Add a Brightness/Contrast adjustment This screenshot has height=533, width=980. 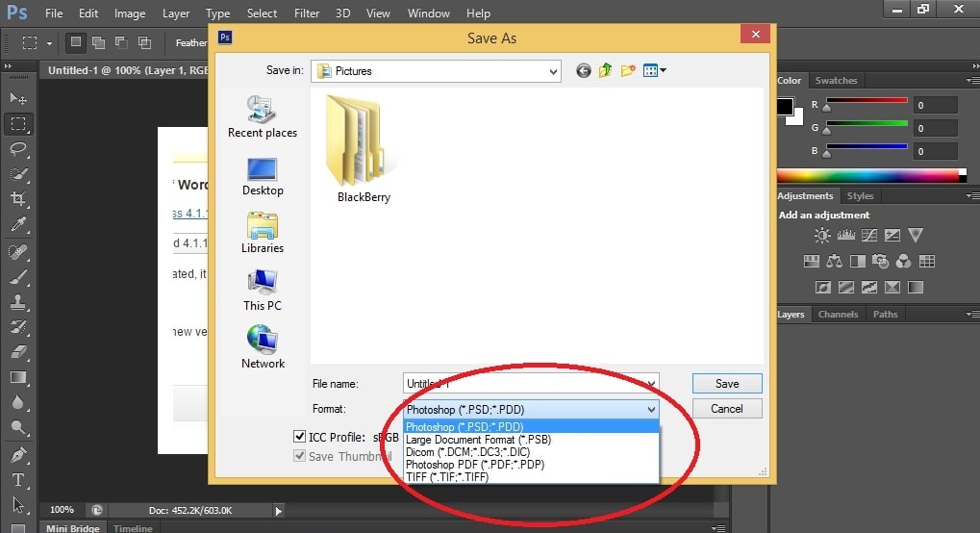click(822, 235)
